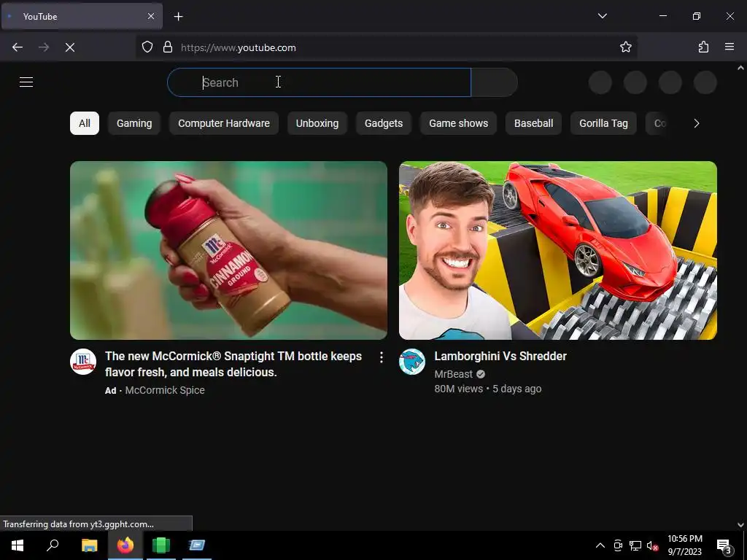Select the Baseball filter chip
This screenshot has width=747, height=560.
coord(533,123)
